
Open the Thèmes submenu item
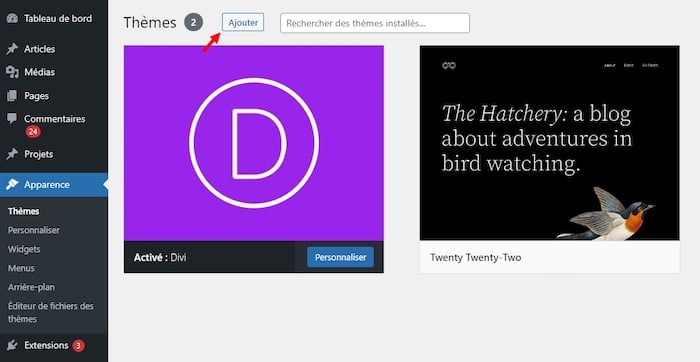(24, 211)
